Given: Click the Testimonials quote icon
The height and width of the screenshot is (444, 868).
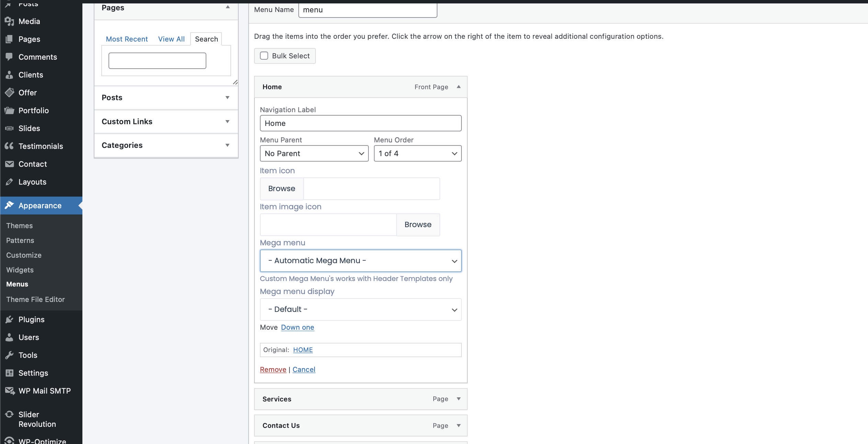Looking at the screenshot, I should (9, 146).
